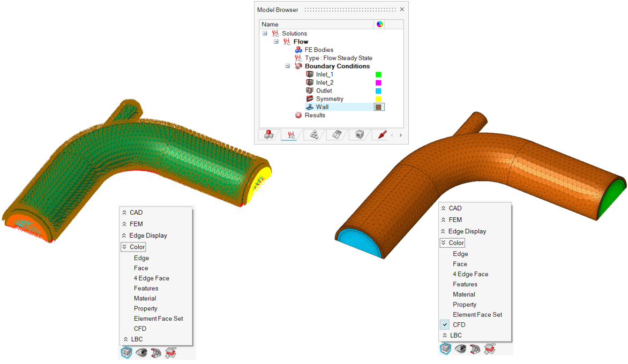The width and height of the screenshot is (628, 364).
Task: Select the Solutions tab with flow icon
Action: [291, 135]
